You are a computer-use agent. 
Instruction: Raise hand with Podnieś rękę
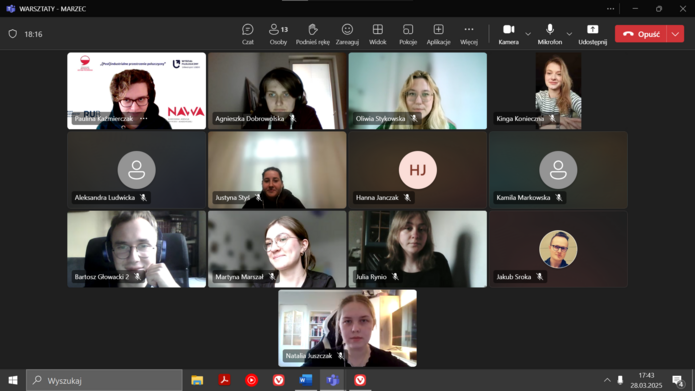click(x=312, y=34)
